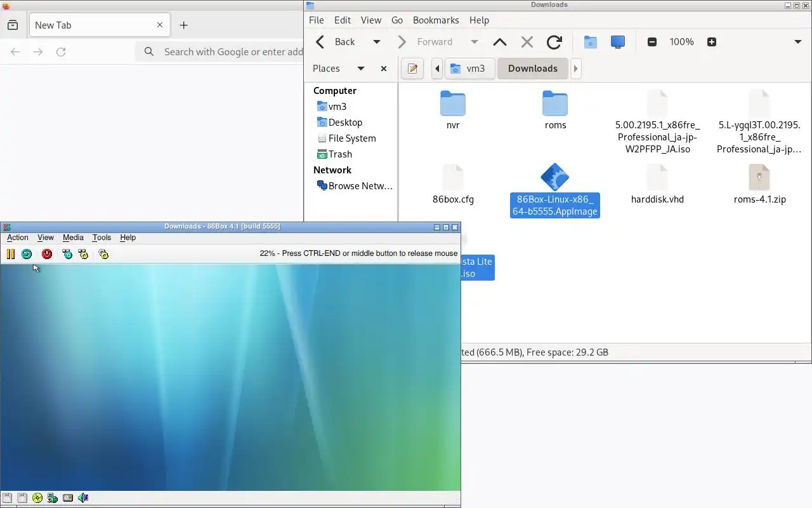The image size is (812, 508).
Task: Send Ctrl+Alt+Del via 86Box toolbar
Action: (x=67, y=254)
